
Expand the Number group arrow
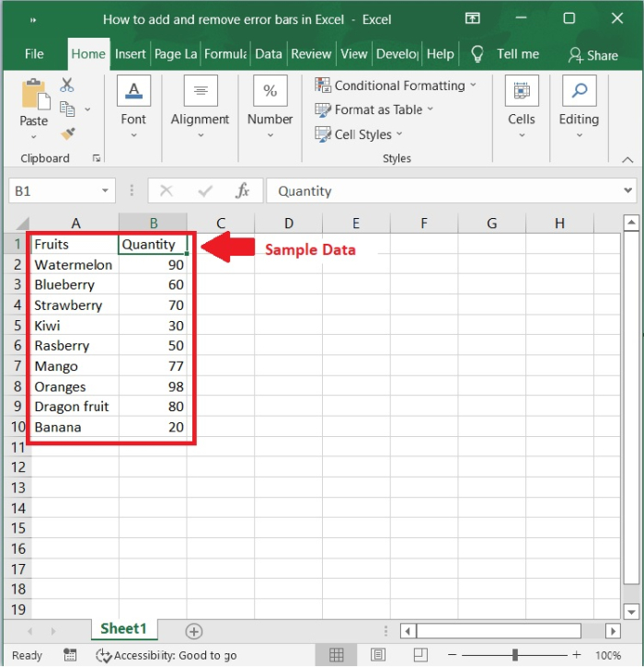[x=270, y=135]
